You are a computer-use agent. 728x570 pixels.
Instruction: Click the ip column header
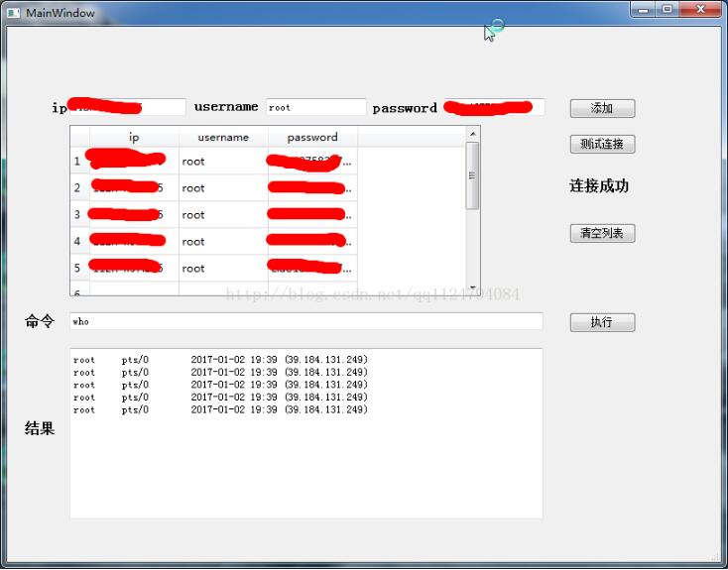[x=134, y=137]
